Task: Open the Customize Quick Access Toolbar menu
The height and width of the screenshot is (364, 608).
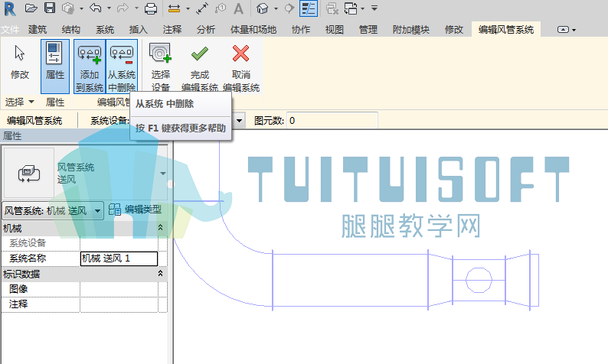Action: [374, 8]
